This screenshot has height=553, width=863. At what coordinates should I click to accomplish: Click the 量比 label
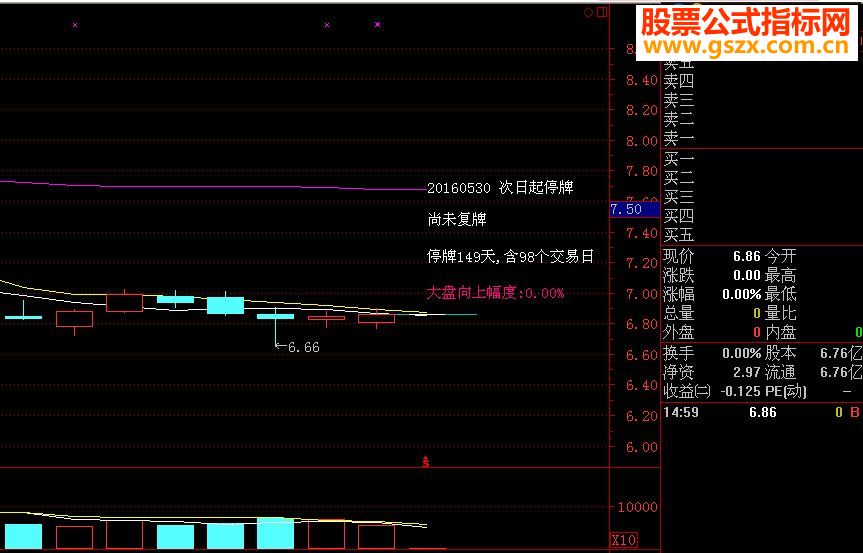point(780,313)
